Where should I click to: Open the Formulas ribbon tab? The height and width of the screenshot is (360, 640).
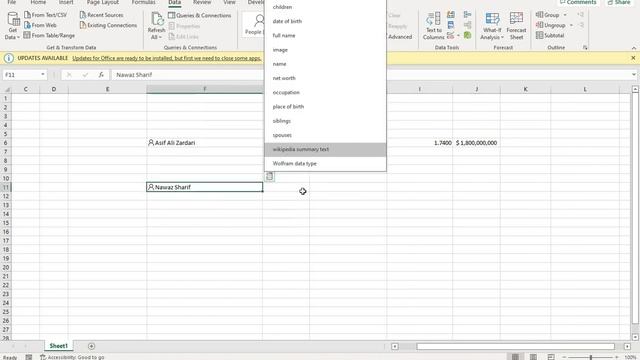click(x=143, y=2)
